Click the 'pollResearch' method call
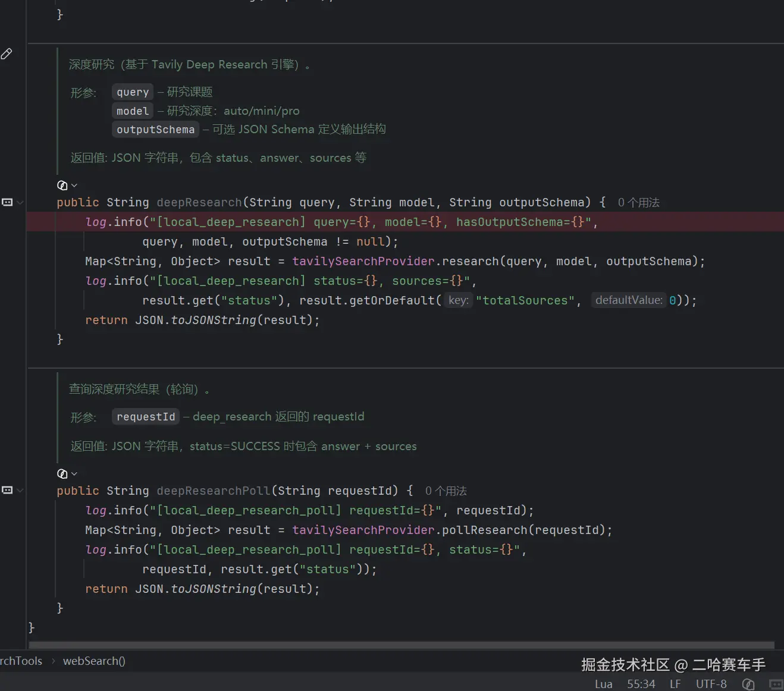Screen dimensions: 784x691 485,530
